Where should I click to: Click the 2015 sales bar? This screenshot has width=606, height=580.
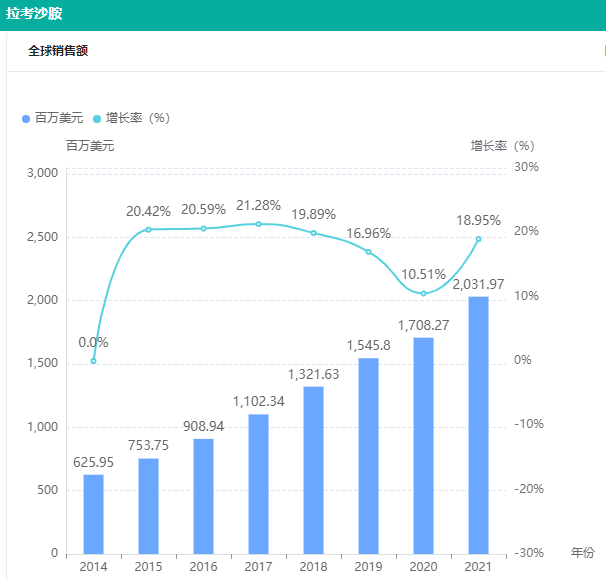click(148, 506)
